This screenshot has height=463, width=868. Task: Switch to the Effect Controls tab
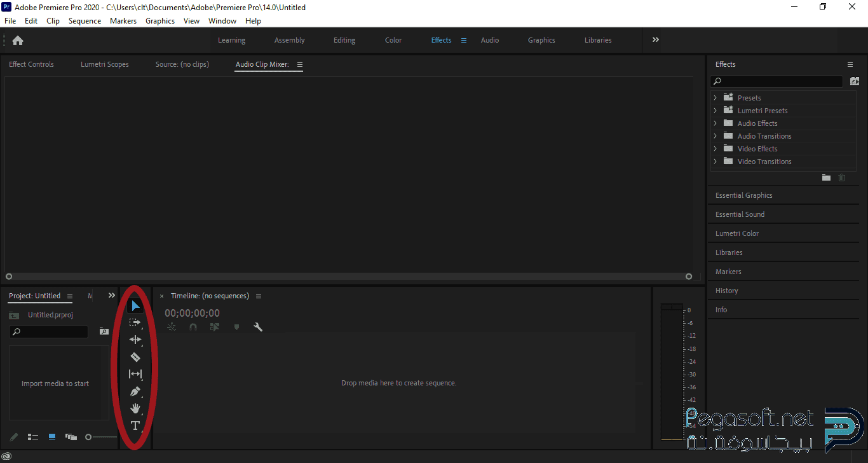click(31, 64)
